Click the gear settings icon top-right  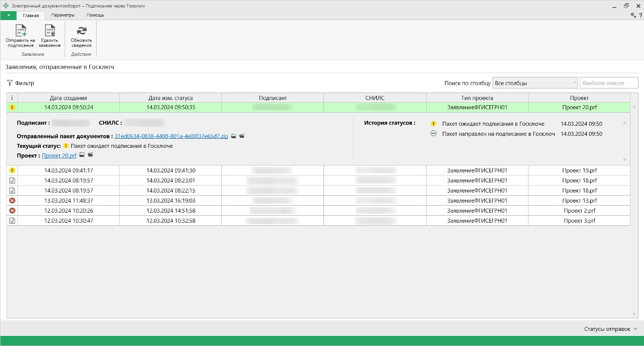pyautogui.click(x=633, y=15)
